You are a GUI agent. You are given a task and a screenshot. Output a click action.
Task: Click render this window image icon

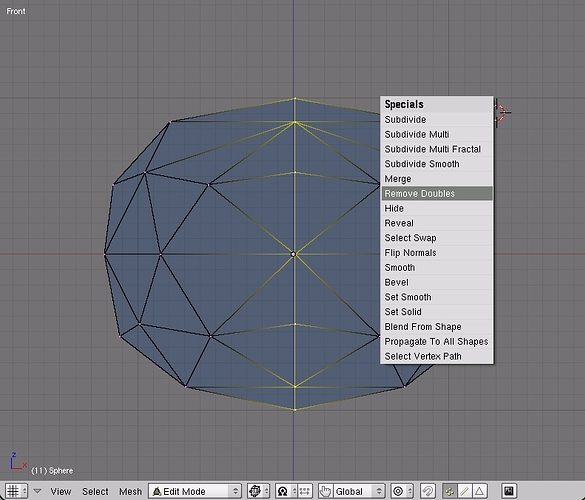coord(509,491)
